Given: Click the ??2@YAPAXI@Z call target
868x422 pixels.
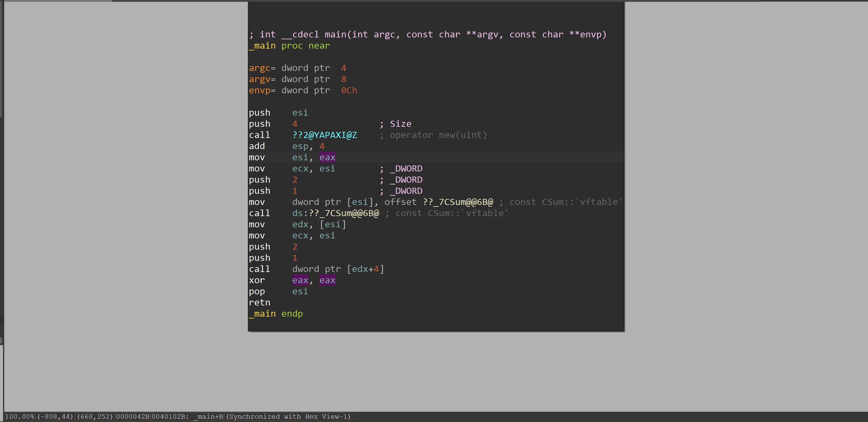Looking at the screenshot, I should point(325,135).
